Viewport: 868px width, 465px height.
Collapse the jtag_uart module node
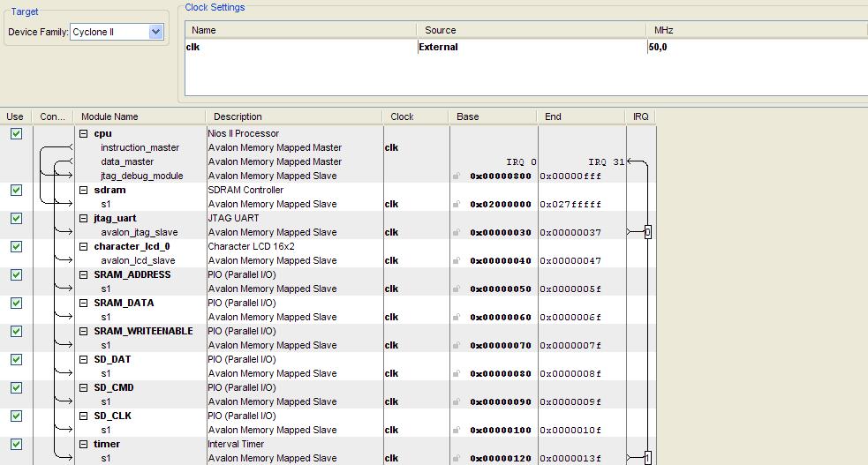pyautogui.click(x=84, y=218)
